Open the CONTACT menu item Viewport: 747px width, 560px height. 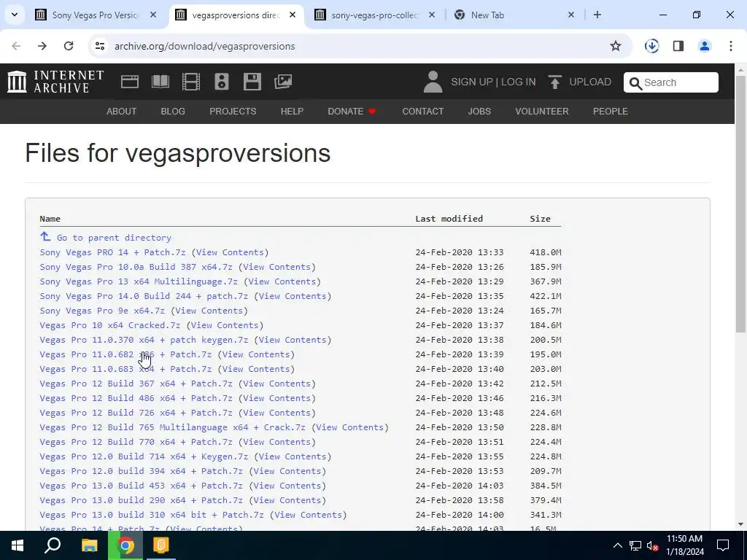point(423,112)
